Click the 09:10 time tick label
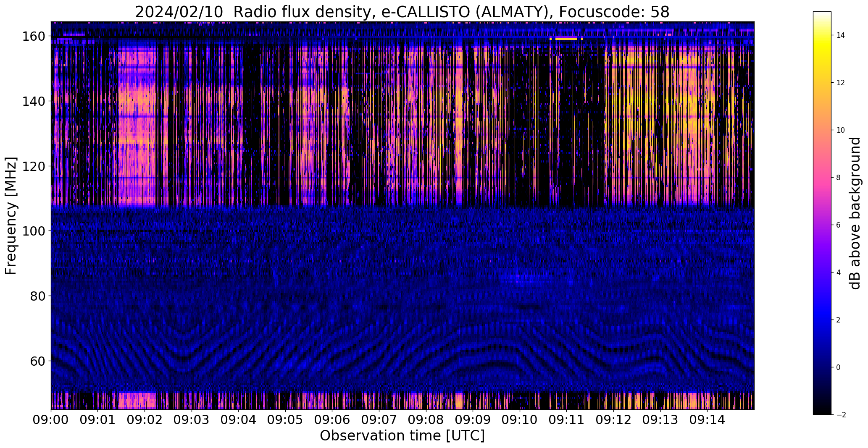The image size is (868, 448). pyautogui.click(x=520, y=419)
